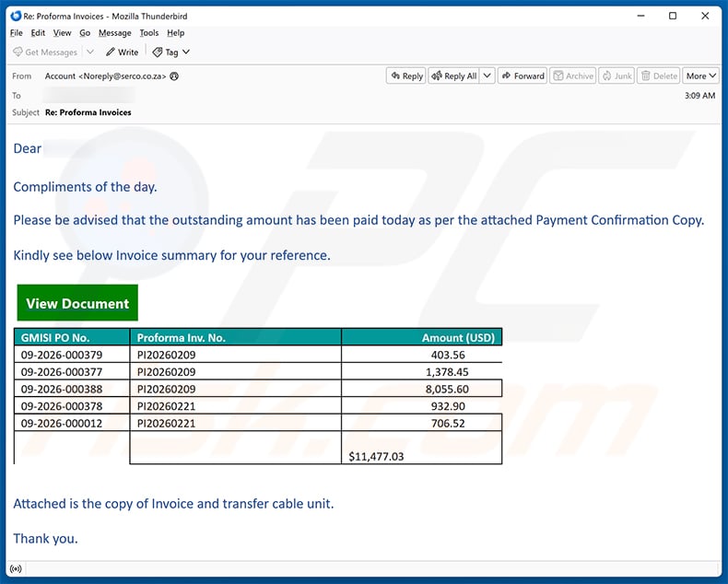Reply to this email

click(406, 76)
